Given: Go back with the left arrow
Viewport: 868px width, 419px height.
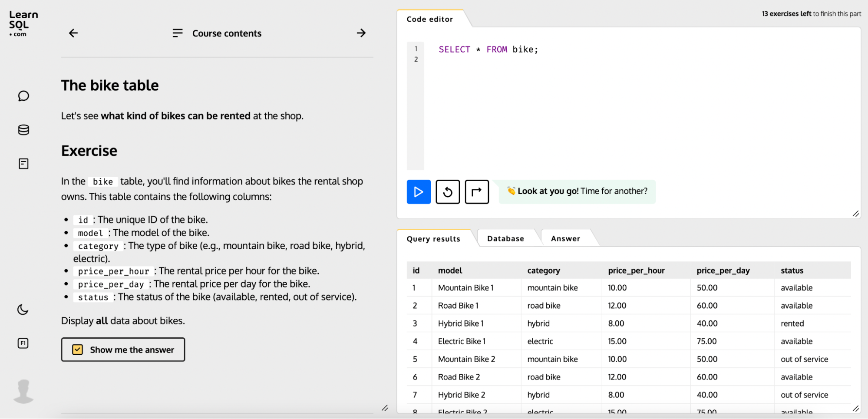Looking at the screenshot, I should (x=73, y=33).
